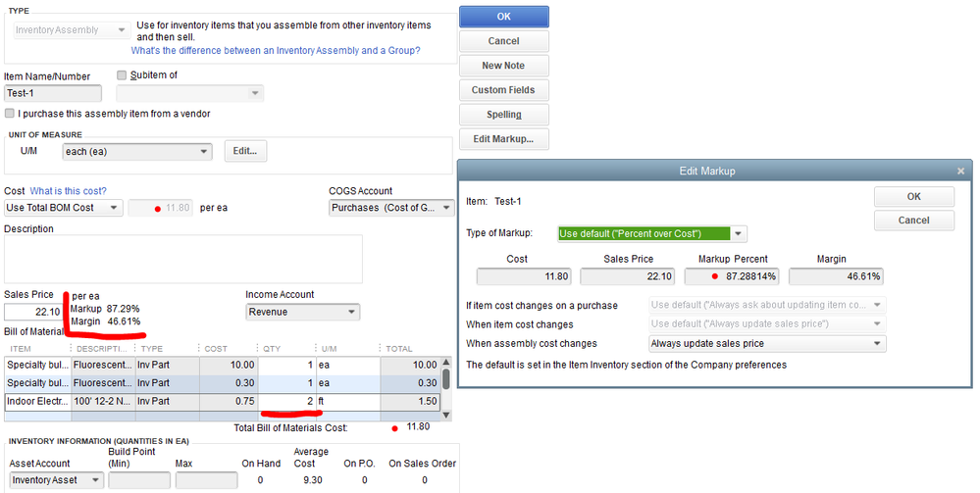Confirm the Edit Markup dialog with OK
Image resolution: width=980 pixels, height=493 pixels.
[913, 196]
